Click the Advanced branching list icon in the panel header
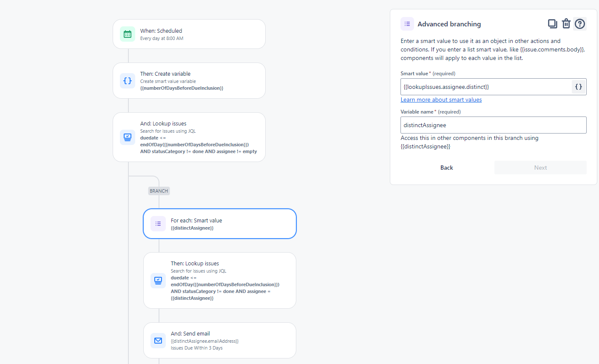The image size is (599, 364). click(407, 24)
